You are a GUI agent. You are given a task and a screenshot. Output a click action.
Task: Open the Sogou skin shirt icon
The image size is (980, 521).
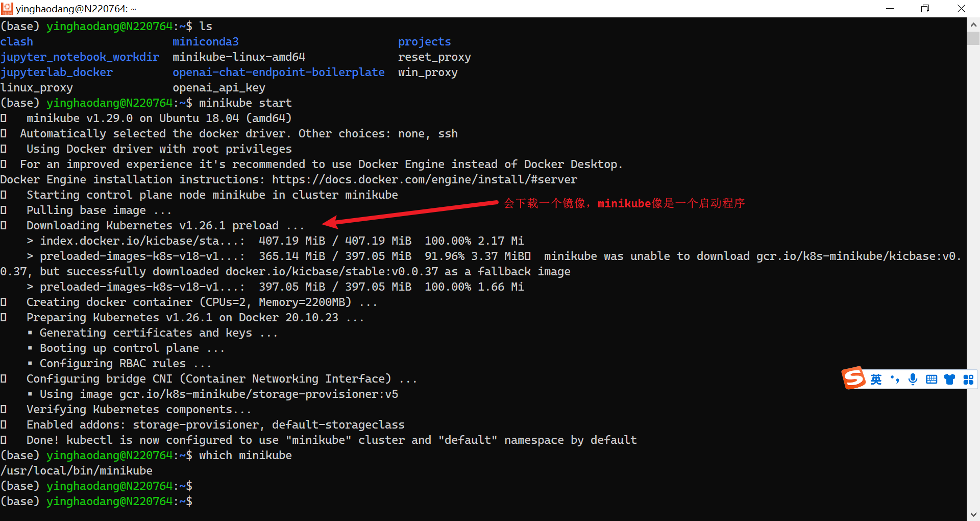coord(949,380)
